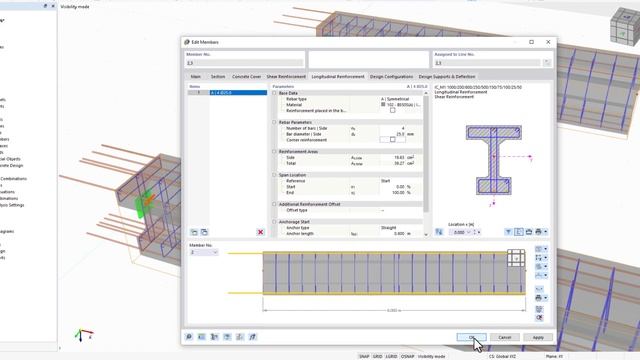This screenshot has width=640, height=360.
Task: Pin the left navigator panel
Action: (45, 6)
